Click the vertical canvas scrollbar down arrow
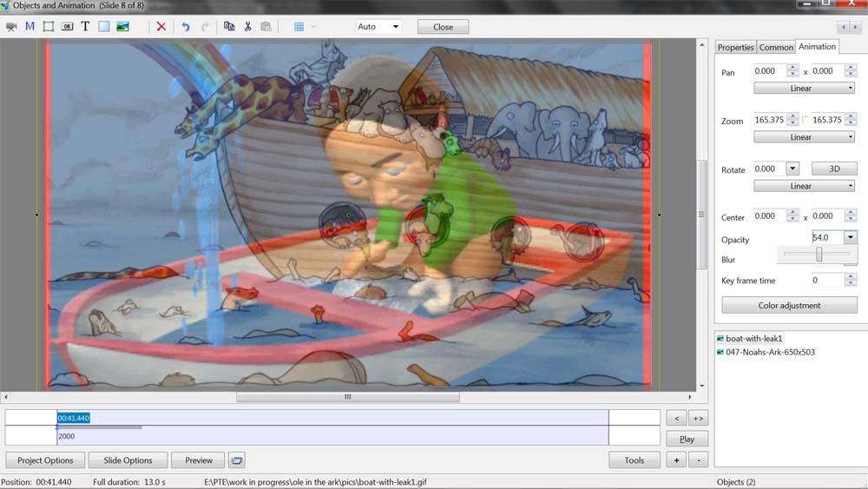Screen dimensions: 868x489 click(x=702, y=386)
